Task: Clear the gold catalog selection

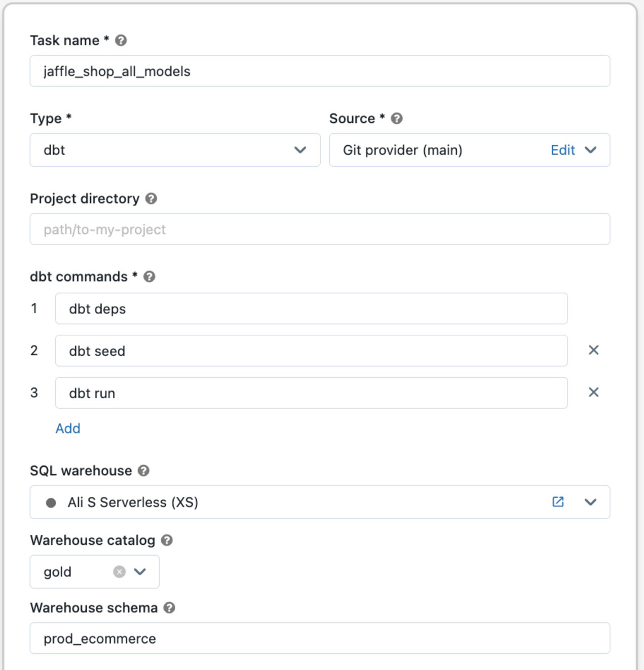Action: pyautogui.click(x=119, y=572)
